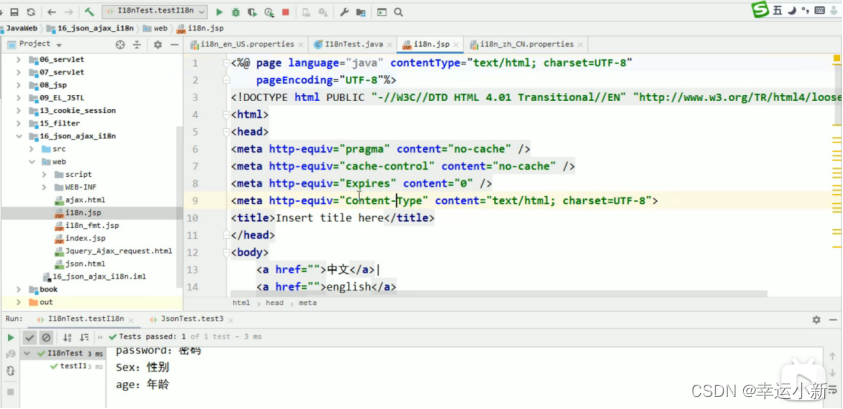Expand the 06_servlet folder

(x=19, y=59)
